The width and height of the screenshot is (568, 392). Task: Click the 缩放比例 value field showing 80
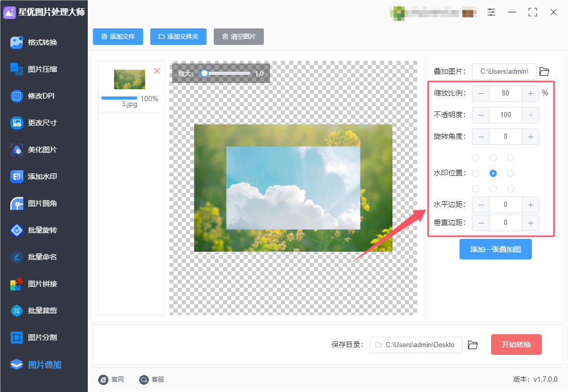coord(506,93)
